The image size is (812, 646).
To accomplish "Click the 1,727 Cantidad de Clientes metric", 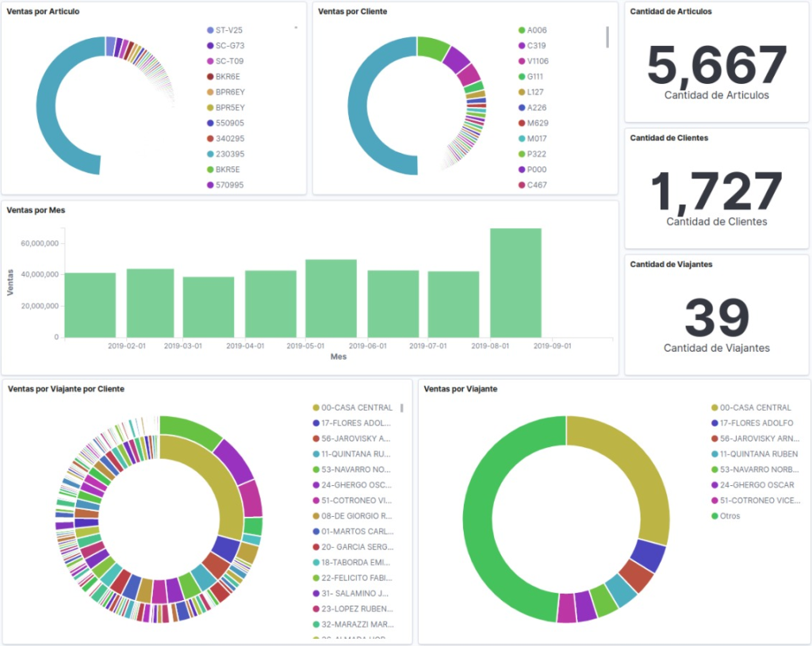I will [x=717, y=191].
